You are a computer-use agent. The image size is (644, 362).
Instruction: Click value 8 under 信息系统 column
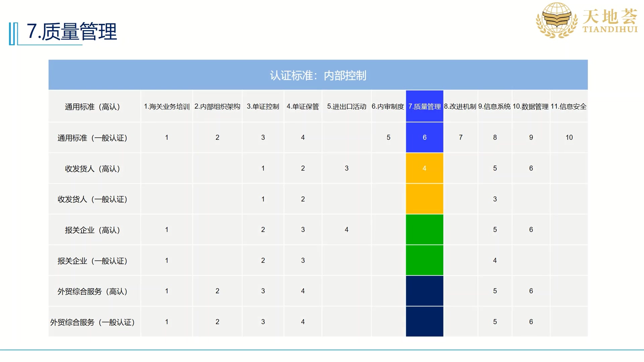495,137
